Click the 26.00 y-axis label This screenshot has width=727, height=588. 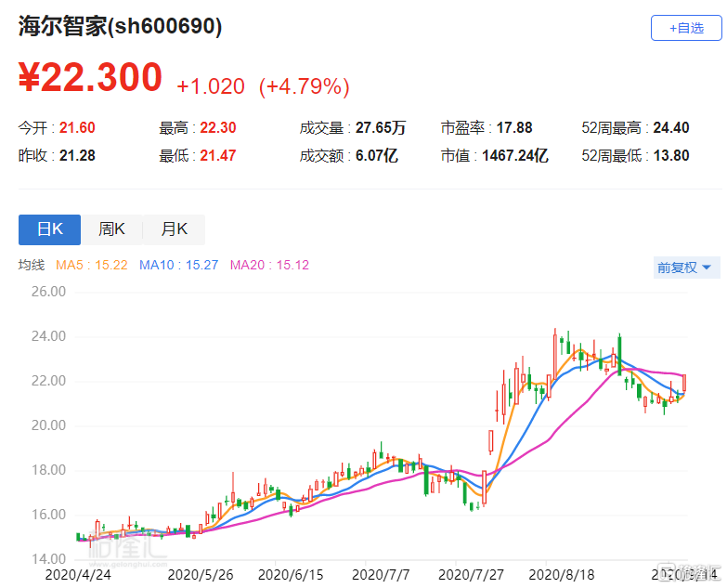coord(48,293)
